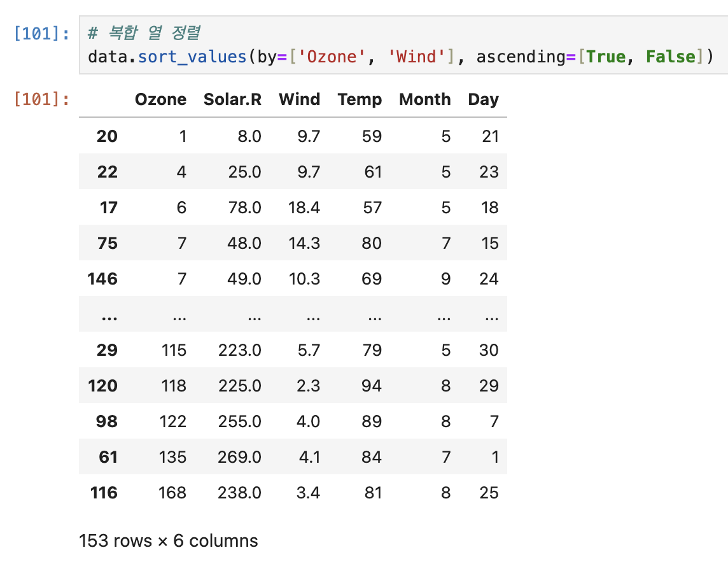Select row index 116

pos(104,493)
